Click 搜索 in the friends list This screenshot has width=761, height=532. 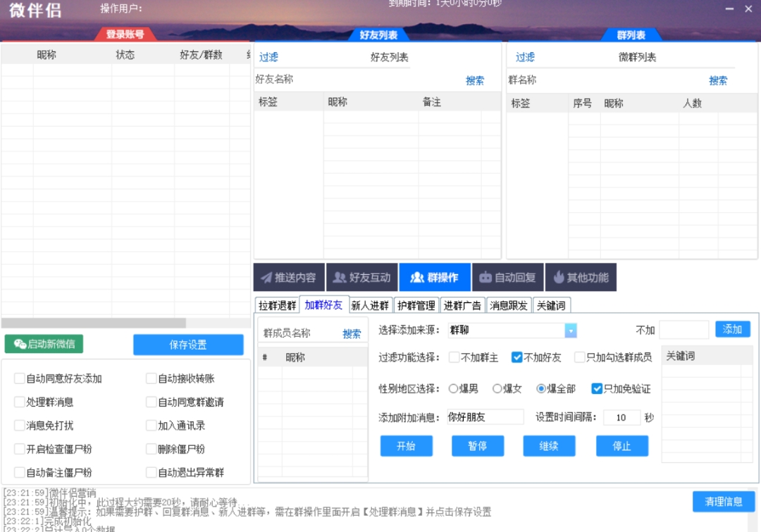[476, 80]
